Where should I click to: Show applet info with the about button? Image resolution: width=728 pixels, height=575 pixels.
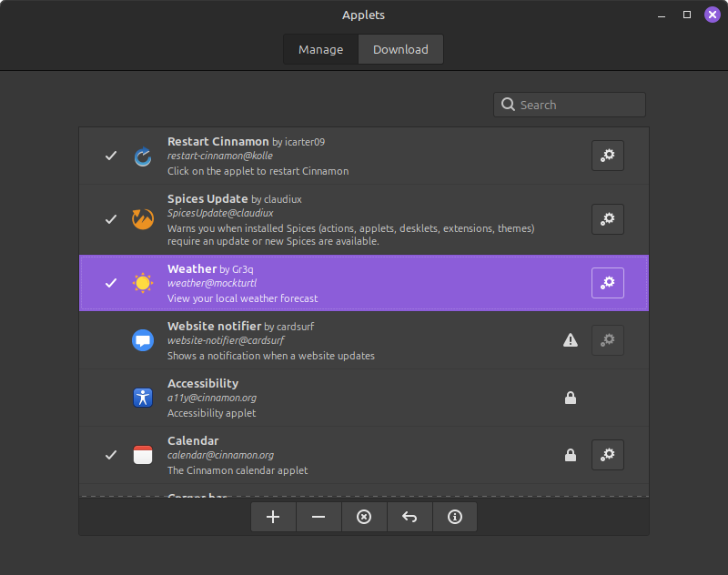coord(455,517)
